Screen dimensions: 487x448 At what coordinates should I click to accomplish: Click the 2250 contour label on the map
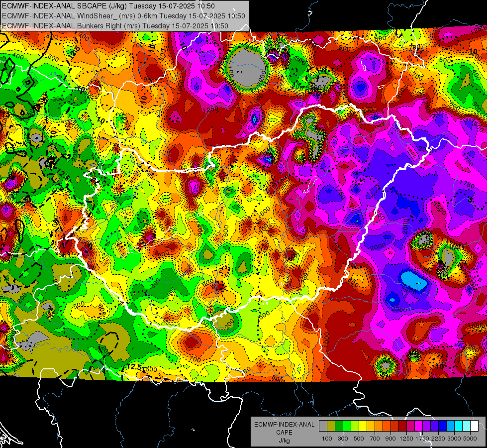pos(410,290)
